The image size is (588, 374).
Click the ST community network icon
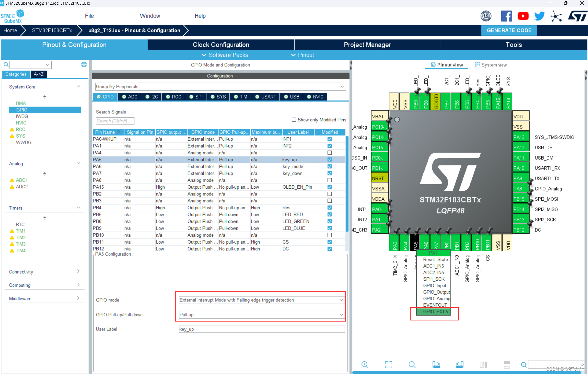(556, 16)
